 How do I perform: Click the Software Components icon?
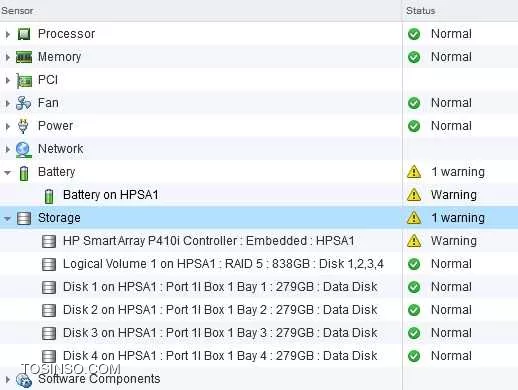[x=24, y=381]
